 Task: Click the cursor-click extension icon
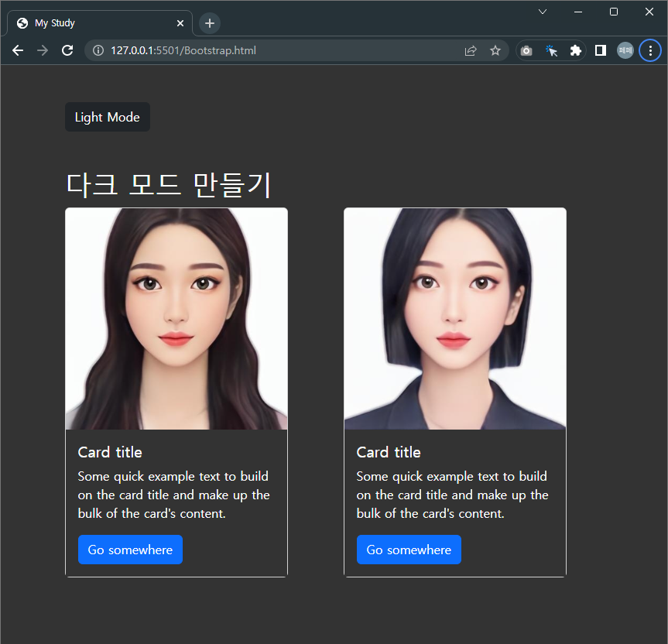pyautogui.click(x=551, y=50)
